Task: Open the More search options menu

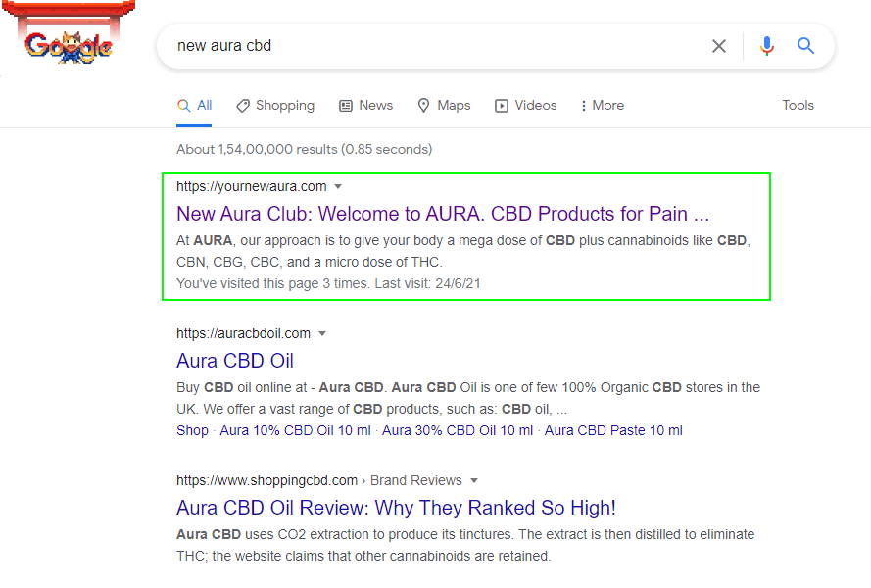Action: click(x=603, y=106)
